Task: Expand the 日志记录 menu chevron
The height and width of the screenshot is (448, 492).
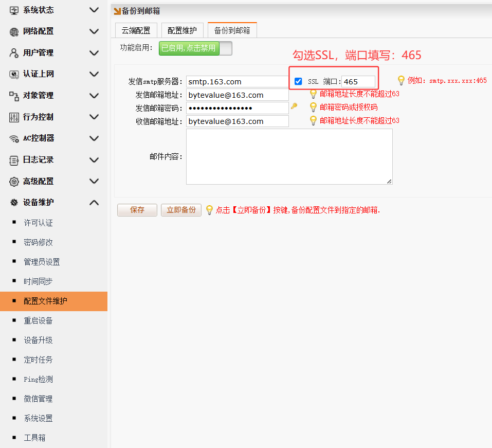Action: click(94, 160)
